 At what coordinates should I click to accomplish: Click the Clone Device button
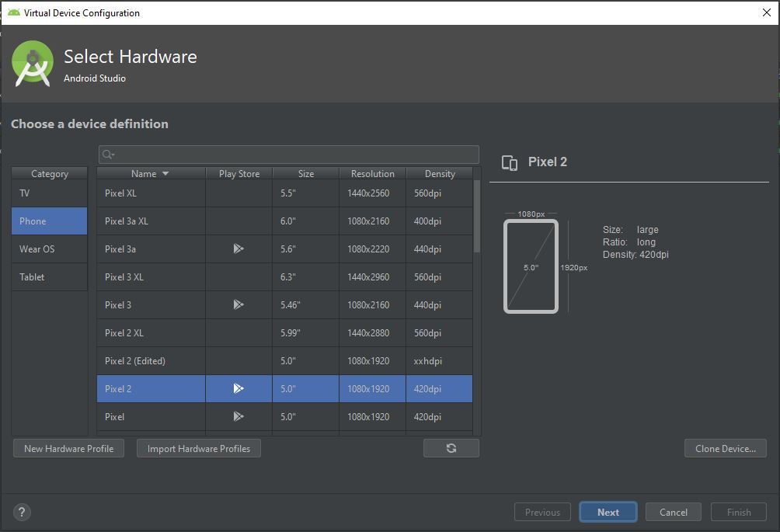pos(726,448)
